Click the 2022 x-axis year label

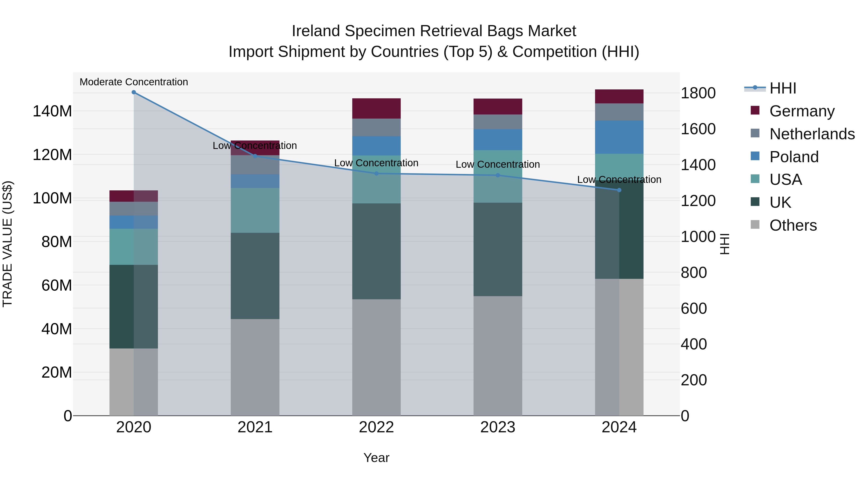pos(376,427)
